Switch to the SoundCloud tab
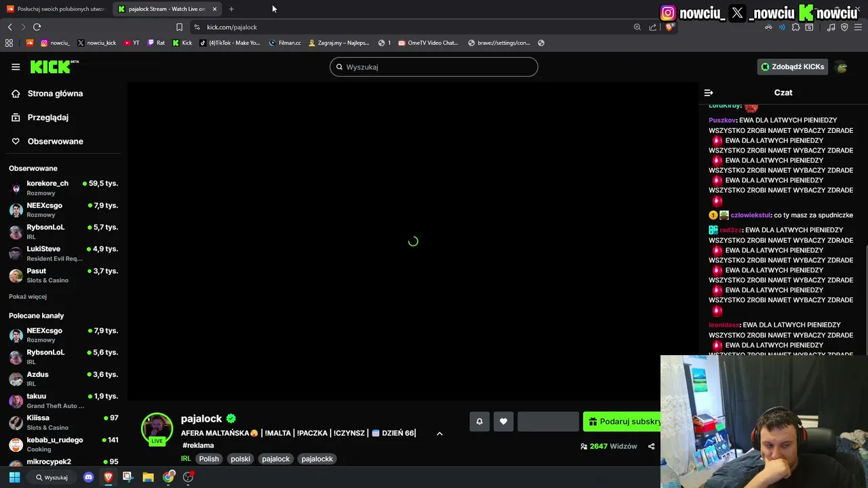This screenshot has height=488, width=868. pos(56,9)
